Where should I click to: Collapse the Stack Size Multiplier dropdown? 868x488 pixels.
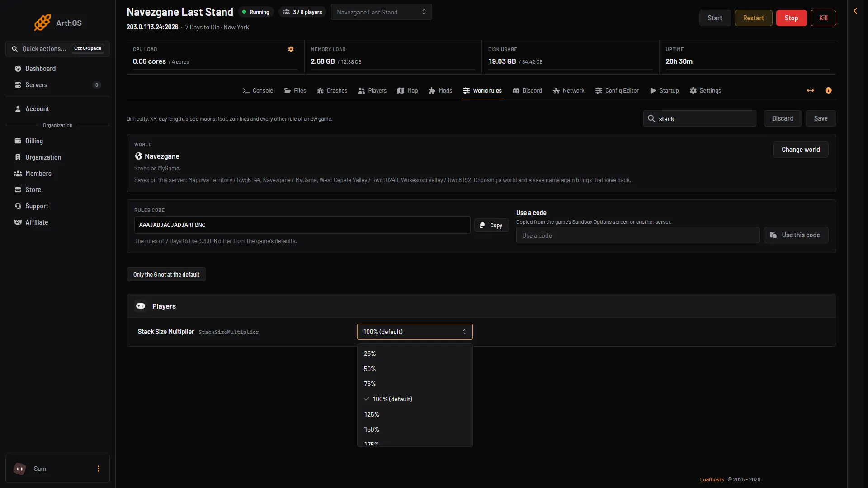[x=415, y=332]
